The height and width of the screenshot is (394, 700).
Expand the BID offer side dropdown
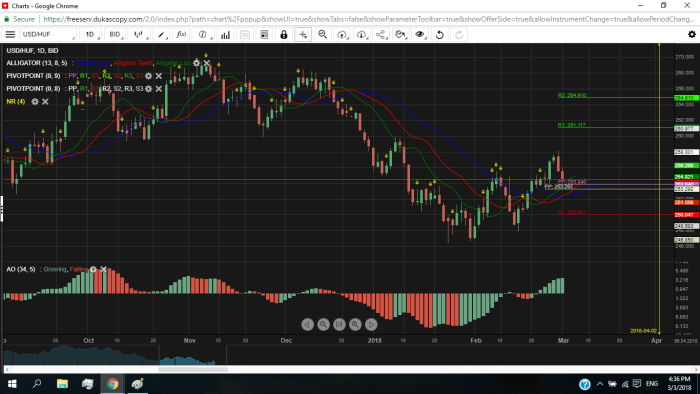point(115,34)
